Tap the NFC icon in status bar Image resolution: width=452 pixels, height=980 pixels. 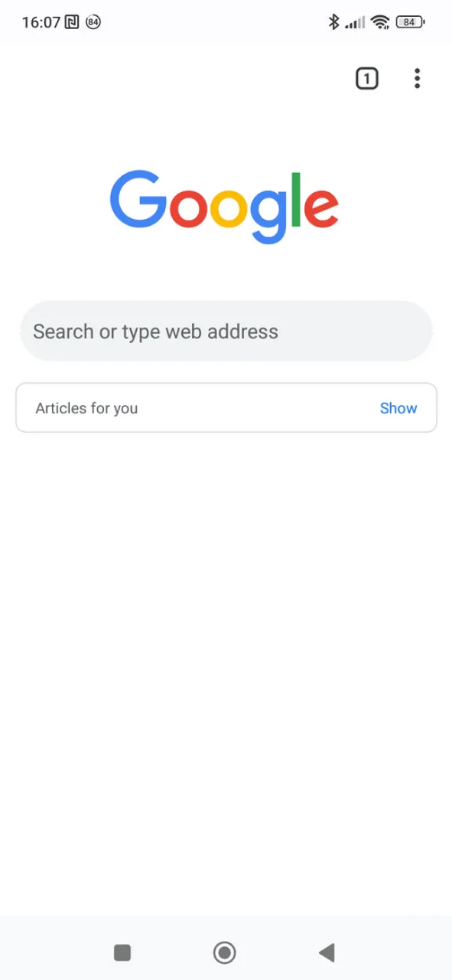click(x=71, y=22)
